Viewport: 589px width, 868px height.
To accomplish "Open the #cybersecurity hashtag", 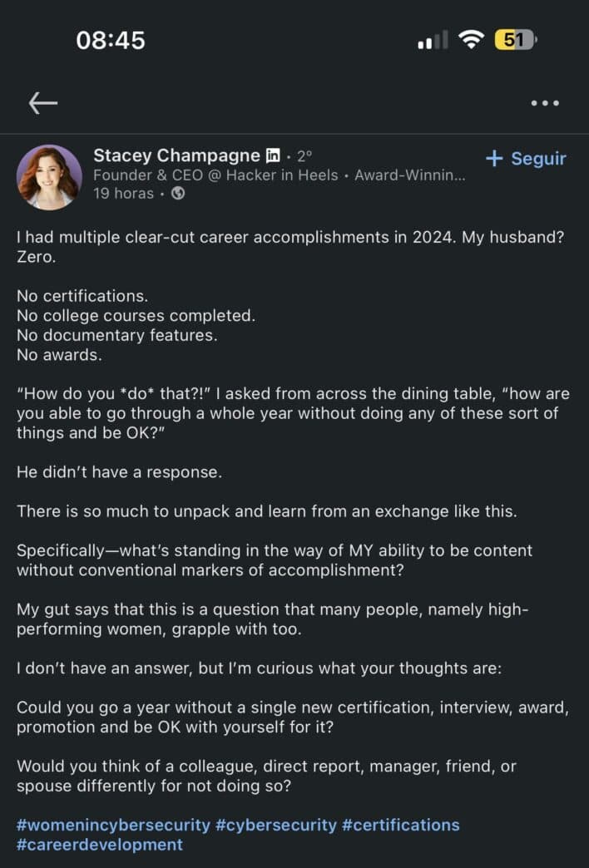I will click(x=276, y=825).
